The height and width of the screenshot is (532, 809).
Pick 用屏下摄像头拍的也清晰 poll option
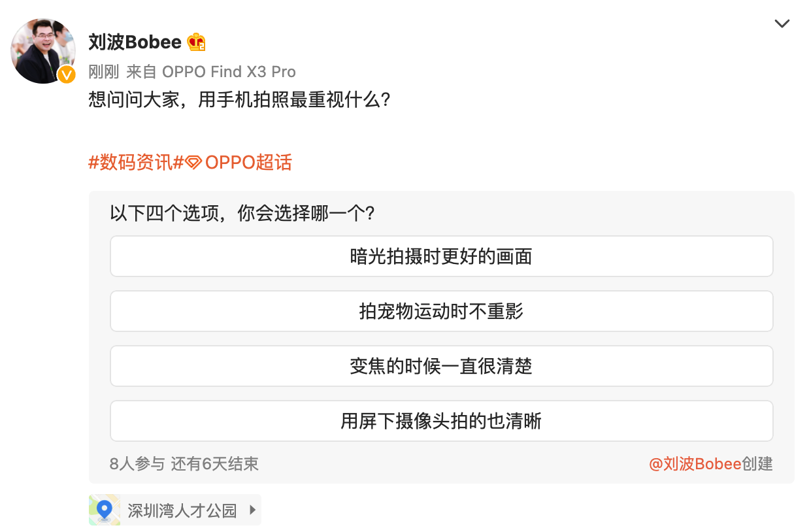tap(441, 421)
